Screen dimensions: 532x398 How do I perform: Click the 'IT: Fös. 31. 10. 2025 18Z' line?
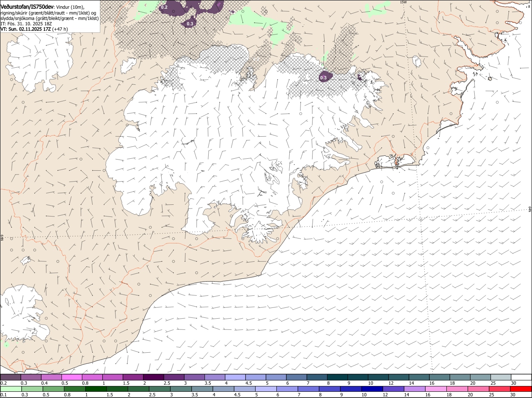click(26, 24)
